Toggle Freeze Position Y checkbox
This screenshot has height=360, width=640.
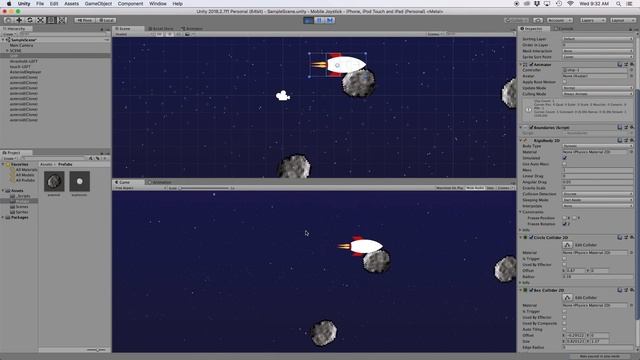[x=575, y=218]
